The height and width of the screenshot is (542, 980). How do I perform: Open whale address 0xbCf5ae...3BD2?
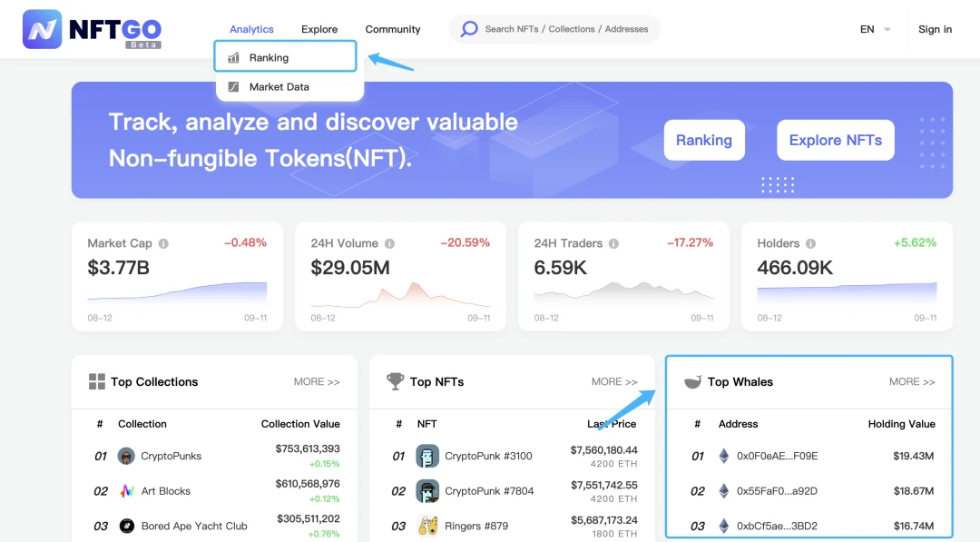click(777, 526)
